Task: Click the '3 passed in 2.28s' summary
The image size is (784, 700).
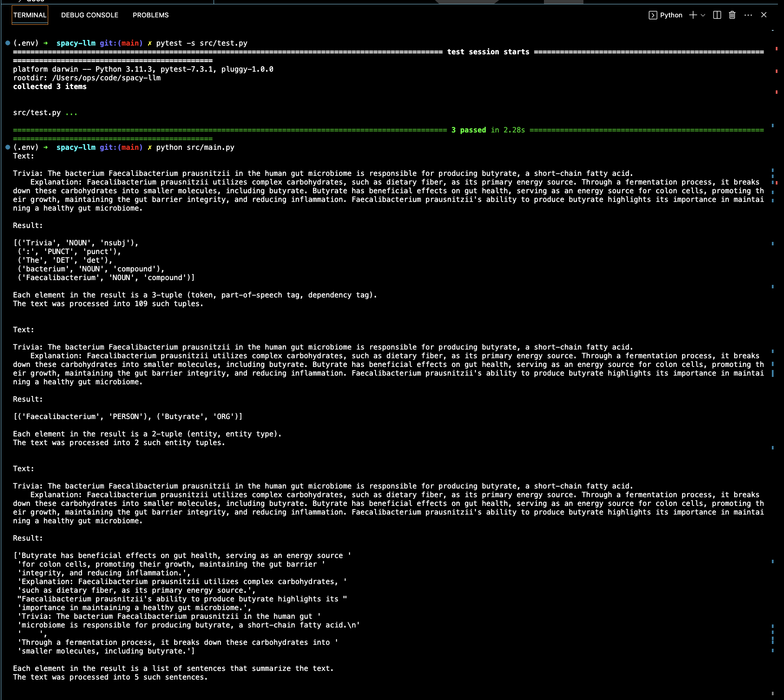Action: [488, 130]
